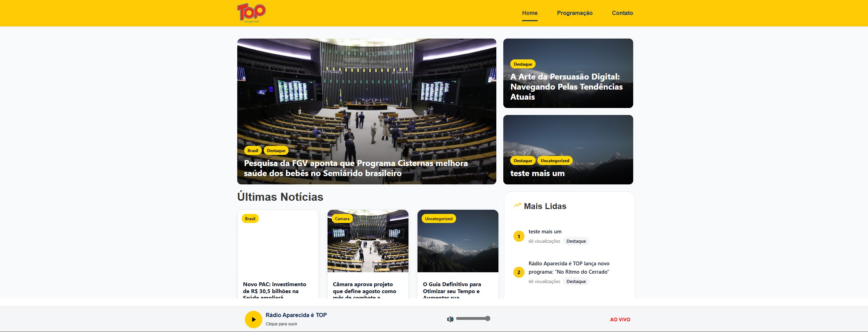Open the Destaque tag on the FGV article
Image resolution: width=868 pixels, height=332 pixels.
pyautogui.click(x=276, y=150)
